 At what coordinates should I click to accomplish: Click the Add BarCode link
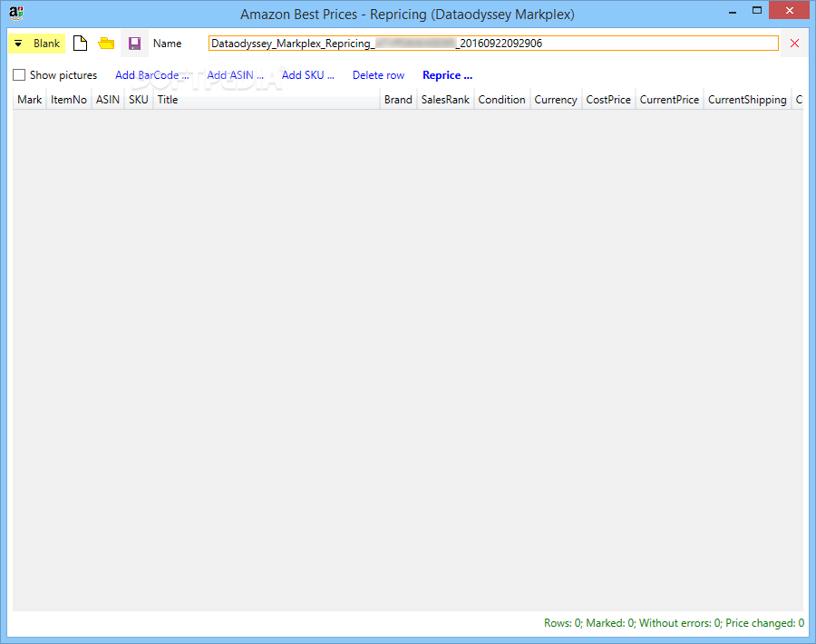(152, 75)
